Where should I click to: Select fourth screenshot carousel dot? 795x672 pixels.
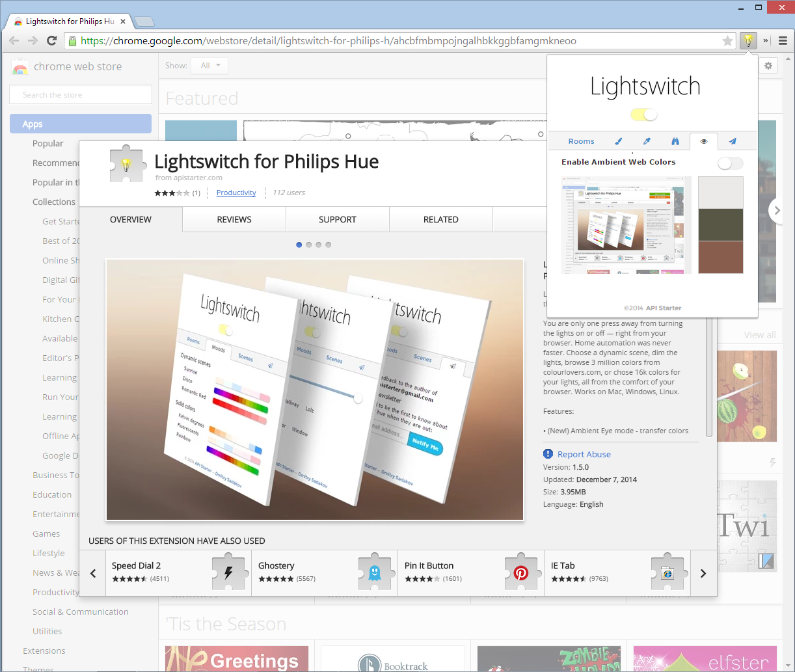(x=329, y=245)
